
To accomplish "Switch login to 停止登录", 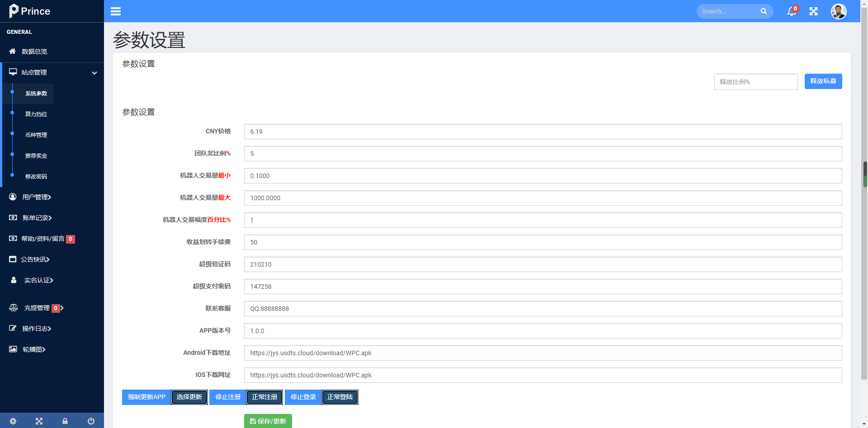I will (x=303, y=397).
